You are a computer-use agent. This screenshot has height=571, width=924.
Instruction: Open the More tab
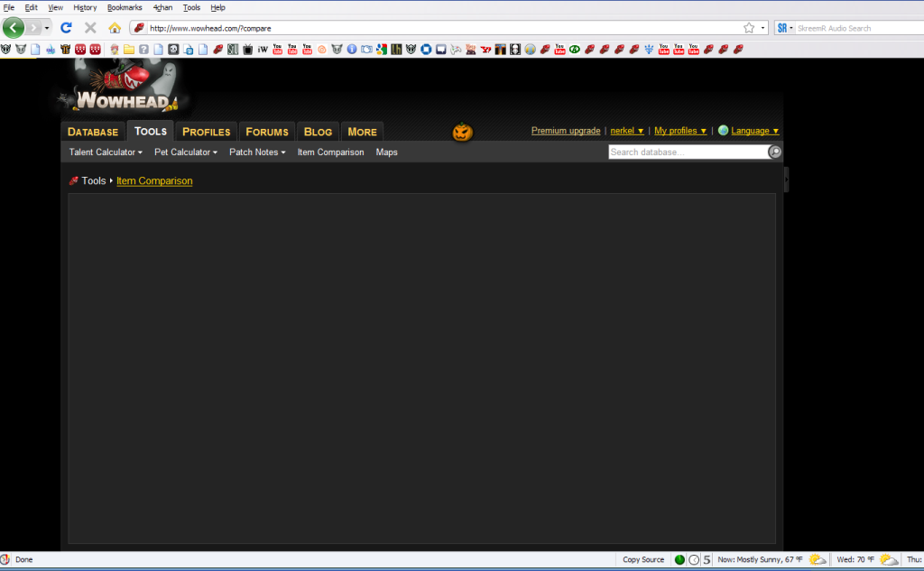point(363,132)
